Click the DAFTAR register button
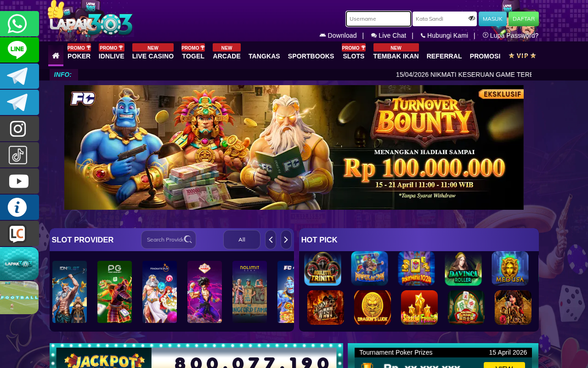This screenshot has height=368, width=588. tap(524, 19)
